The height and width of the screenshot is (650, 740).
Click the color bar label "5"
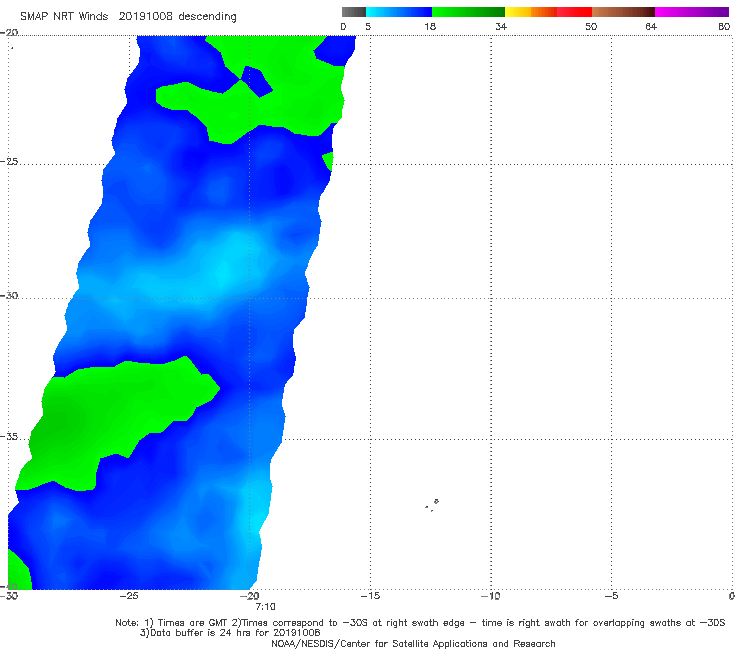tap(368, 27)
